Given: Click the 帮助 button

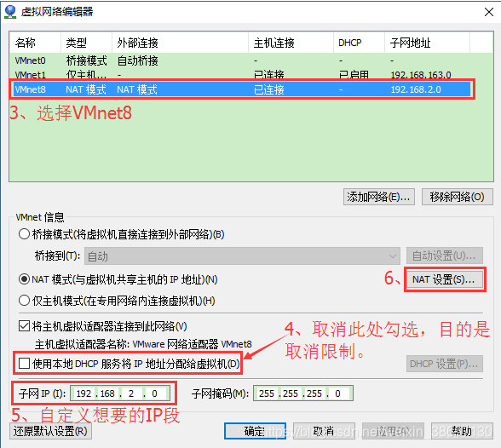Looking at the screenshot, I should (462, 431).
